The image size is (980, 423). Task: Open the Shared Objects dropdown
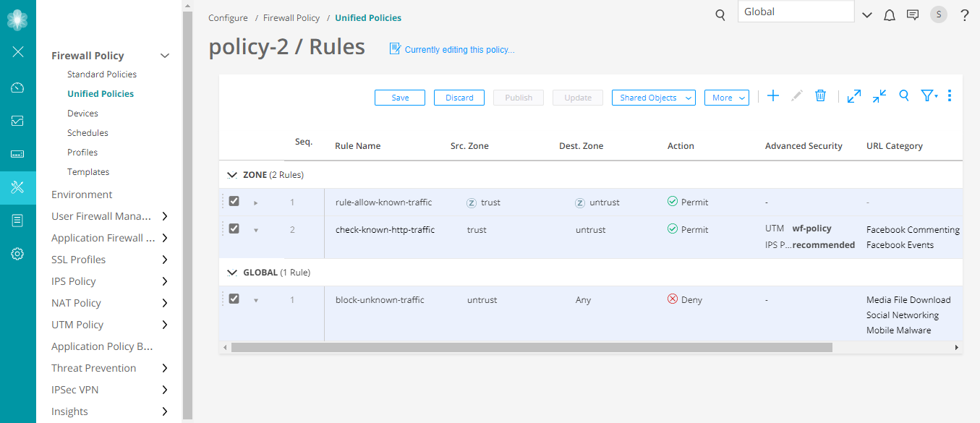tap(654, 98)
